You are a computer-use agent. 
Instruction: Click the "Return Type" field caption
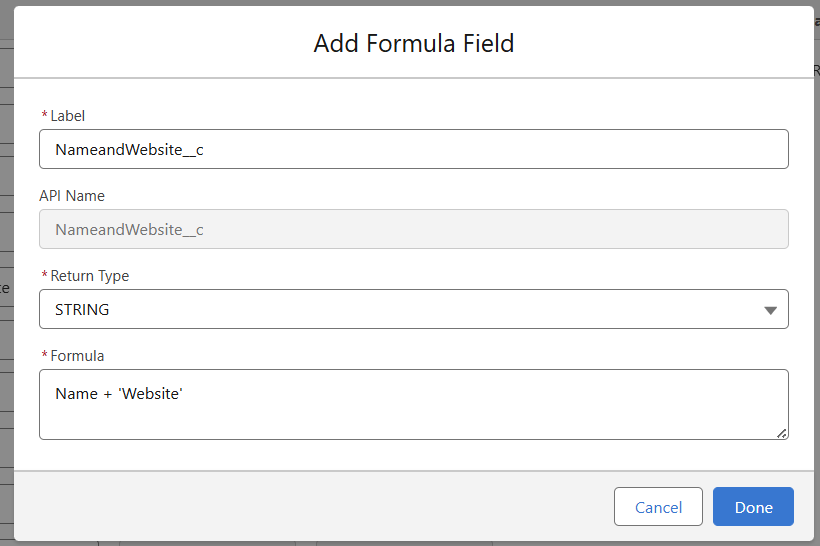click(x=90, y=276)
